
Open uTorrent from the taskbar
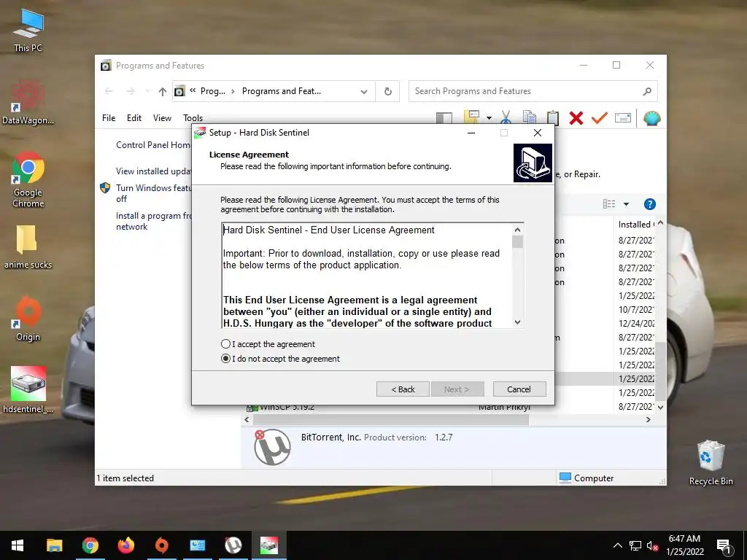233,545
